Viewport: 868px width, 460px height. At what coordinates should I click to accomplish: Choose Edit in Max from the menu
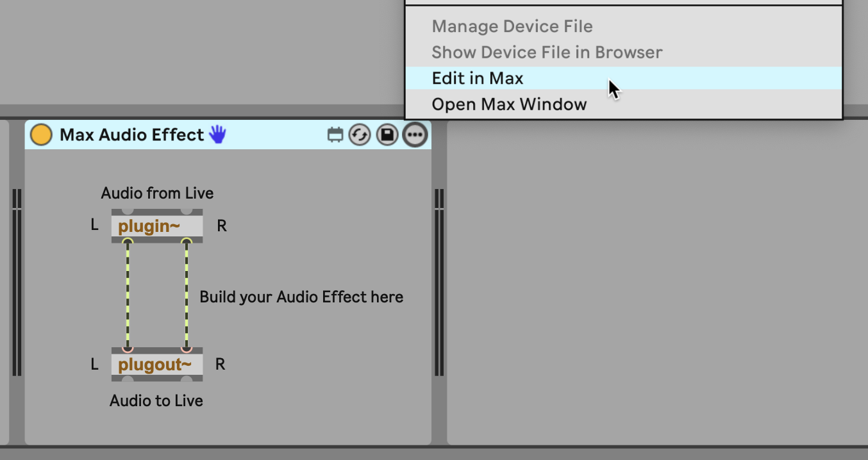click(x=478, y=78)
